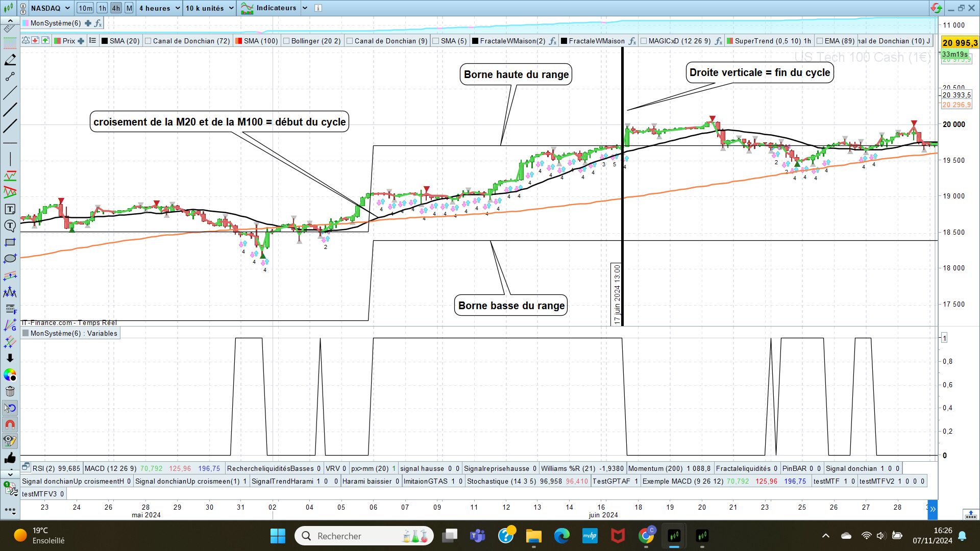
Task: Expand the 10 k unités dropdown
Action: [x=231, y=8]
